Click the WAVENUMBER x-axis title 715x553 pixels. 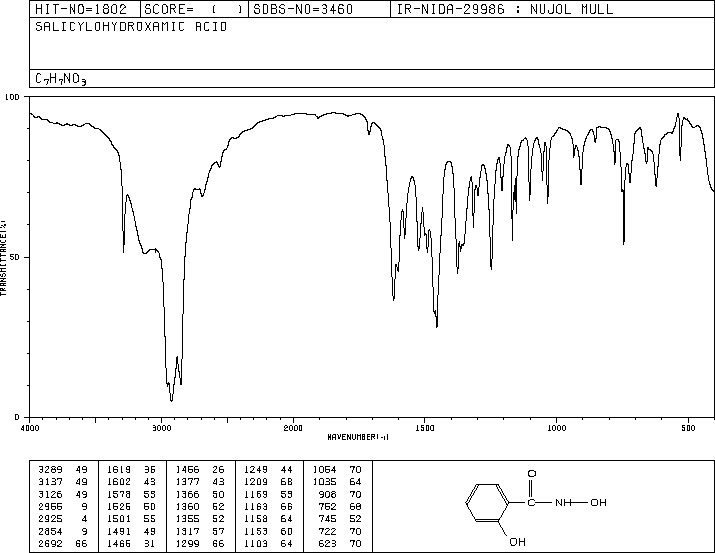[x=358, y=437]
